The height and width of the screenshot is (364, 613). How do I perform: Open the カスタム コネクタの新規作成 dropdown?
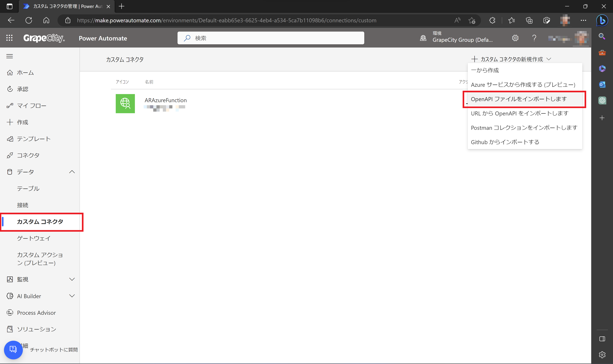coord(511,59)
